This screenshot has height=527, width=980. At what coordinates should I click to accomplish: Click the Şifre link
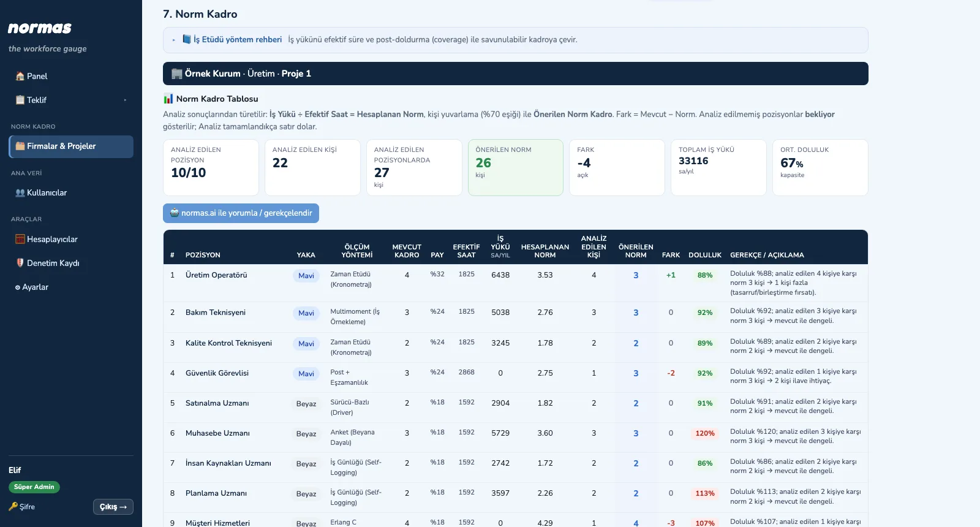click(x=22, y=507)
